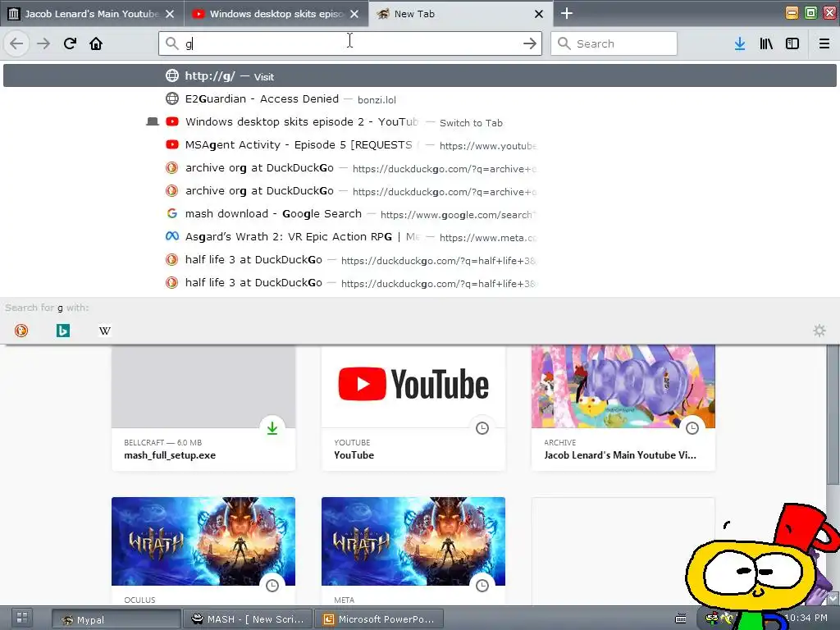The image size is (840, 630).
Task: Close the New Tab tab
Action: coord(539,14)
